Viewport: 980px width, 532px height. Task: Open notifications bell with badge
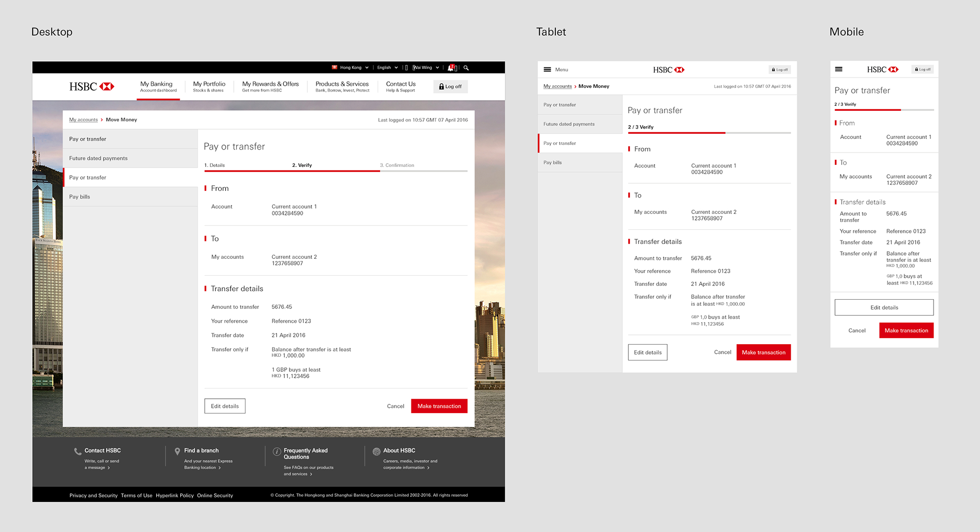(451, 67)
